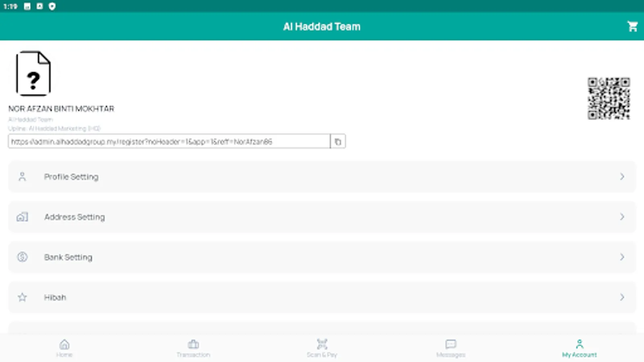The width and height of the screenshot is (644, 362).
Task: Open the QR code image
Action: tap(609, 99)
